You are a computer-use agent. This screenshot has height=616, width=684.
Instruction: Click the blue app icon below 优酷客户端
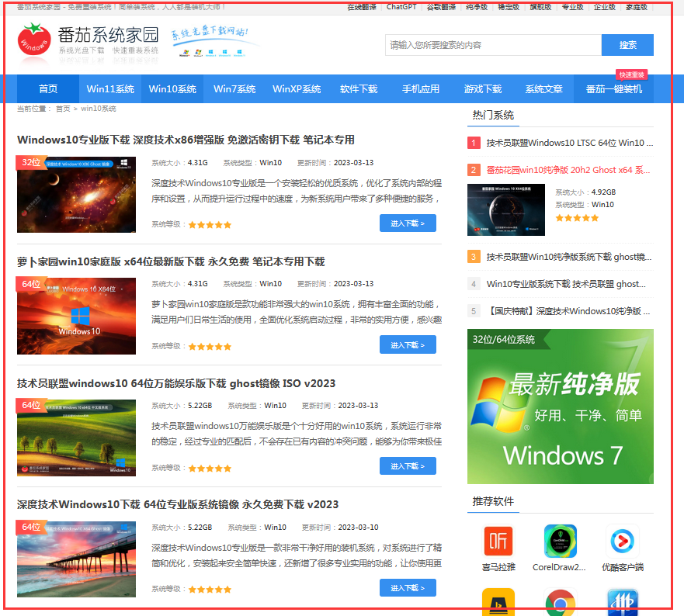click(x=622, y=604)
